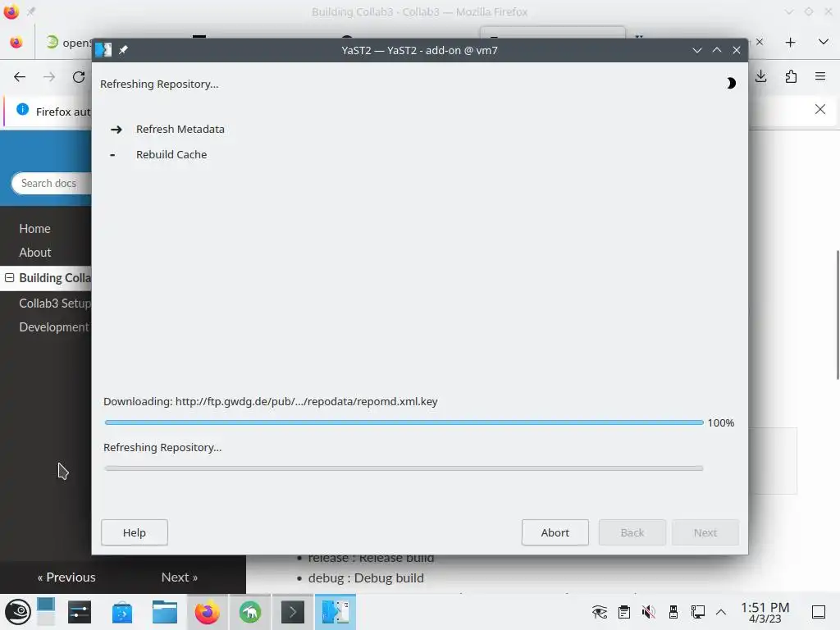Reload the page in Firefox
Screen dimensions: 840x630
79,76
